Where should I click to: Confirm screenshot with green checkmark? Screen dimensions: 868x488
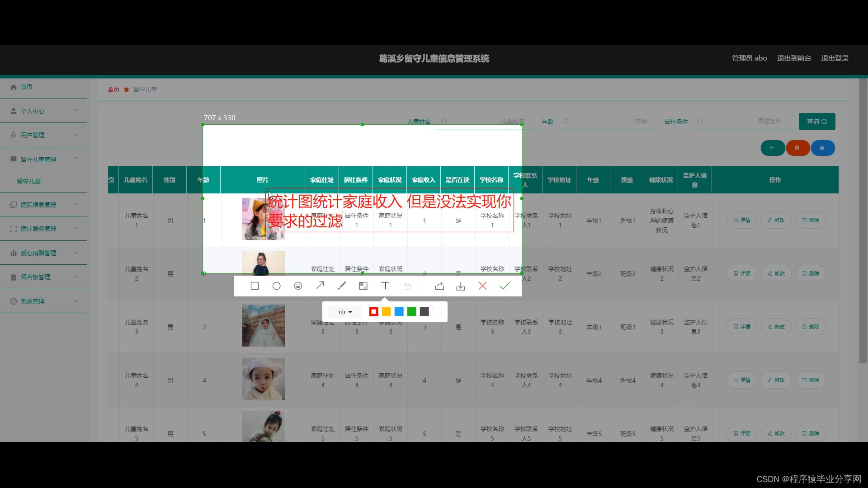[x=505, y=286]
